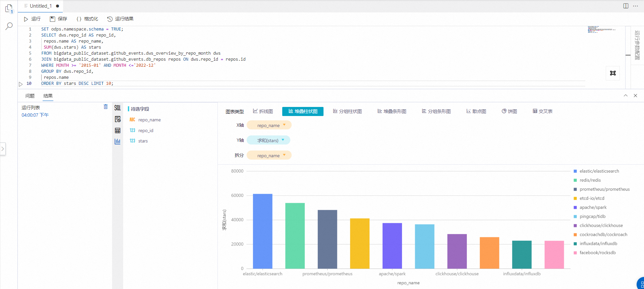Format the SQL code
The height and width of the screenshot is (289, 644).
tap(87, 19)
